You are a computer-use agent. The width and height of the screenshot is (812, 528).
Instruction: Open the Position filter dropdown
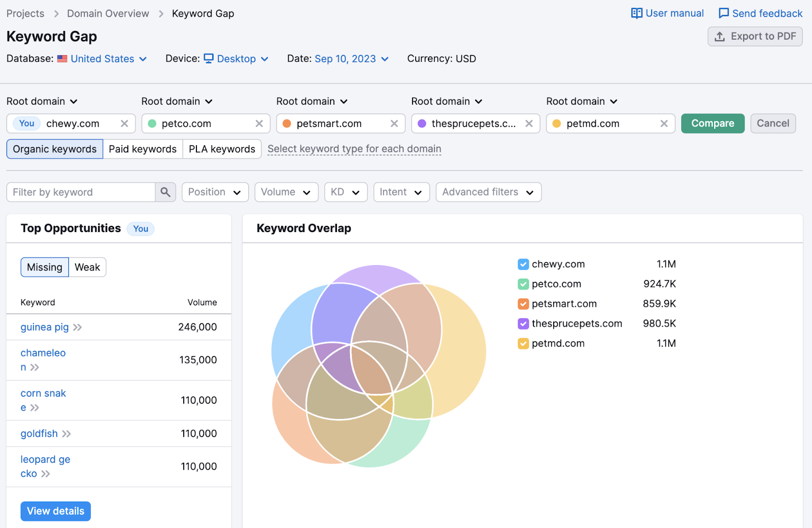pyautogui.click(x=215, y=192)
